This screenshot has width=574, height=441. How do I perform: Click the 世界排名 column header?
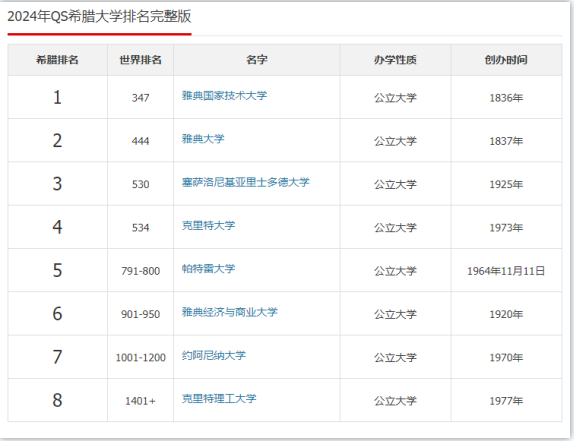click(x=141, y=60)
